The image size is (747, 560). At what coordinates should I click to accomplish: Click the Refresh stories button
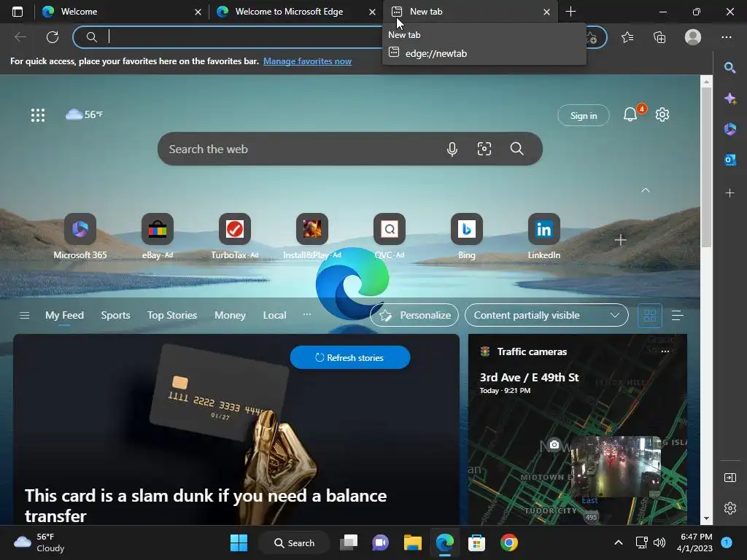[x=349, y=357]
